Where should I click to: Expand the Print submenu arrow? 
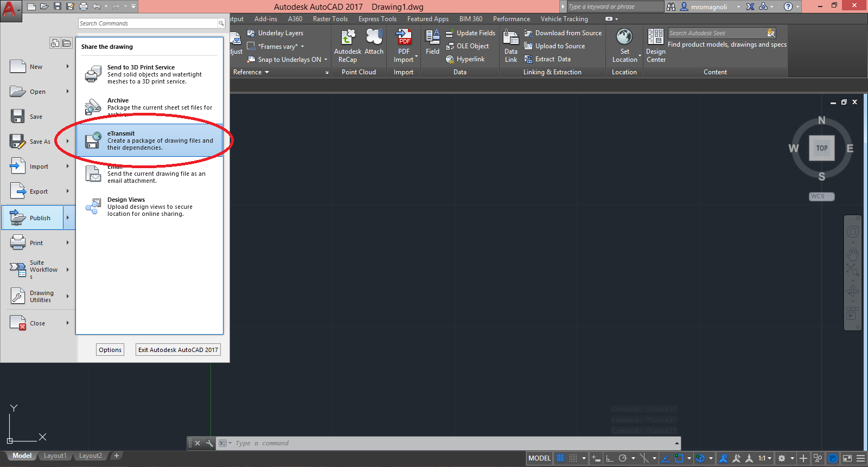pos(68,242)
